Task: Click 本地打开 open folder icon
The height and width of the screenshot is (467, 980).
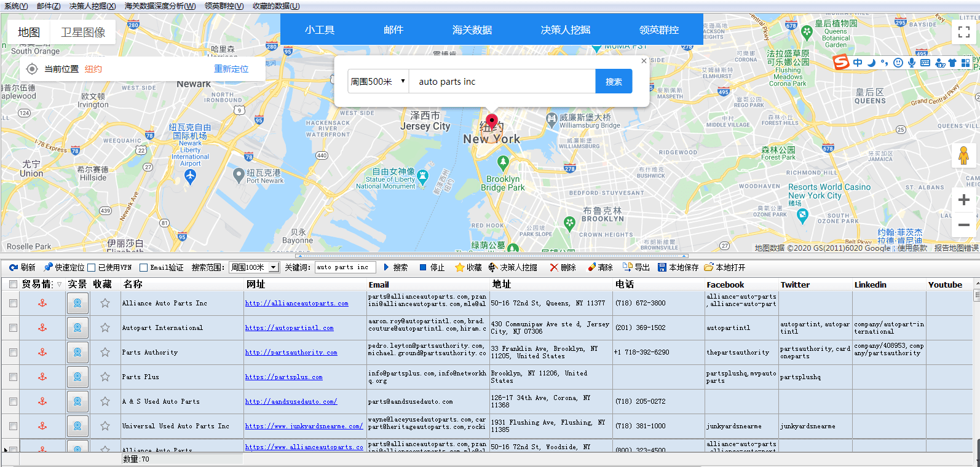Action: [709, 267]
